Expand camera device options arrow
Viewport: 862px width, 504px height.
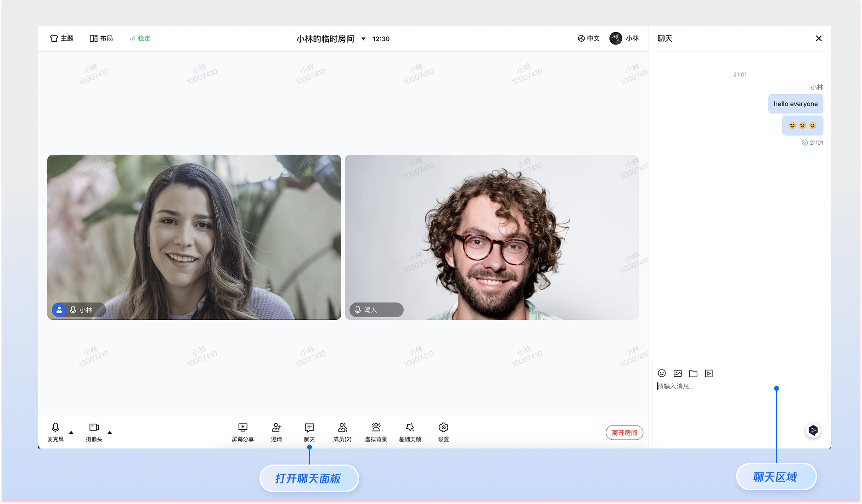(x=110, y=432)
